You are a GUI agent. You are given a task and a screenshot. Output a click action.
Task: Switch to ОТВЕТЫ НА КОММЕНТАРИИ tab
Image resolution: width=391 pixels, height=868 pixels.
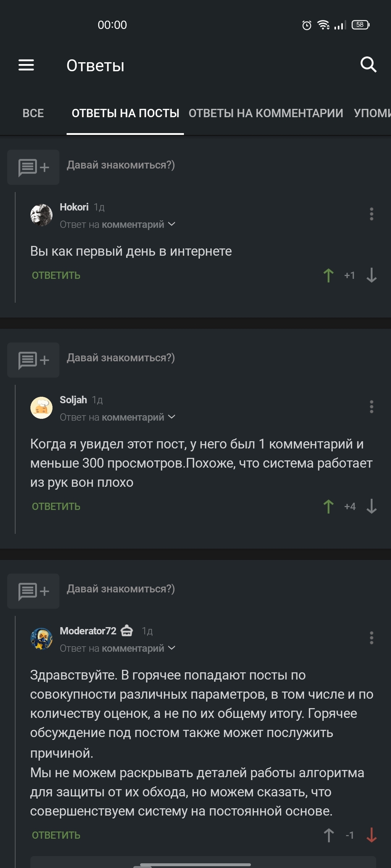pos(266,113)
